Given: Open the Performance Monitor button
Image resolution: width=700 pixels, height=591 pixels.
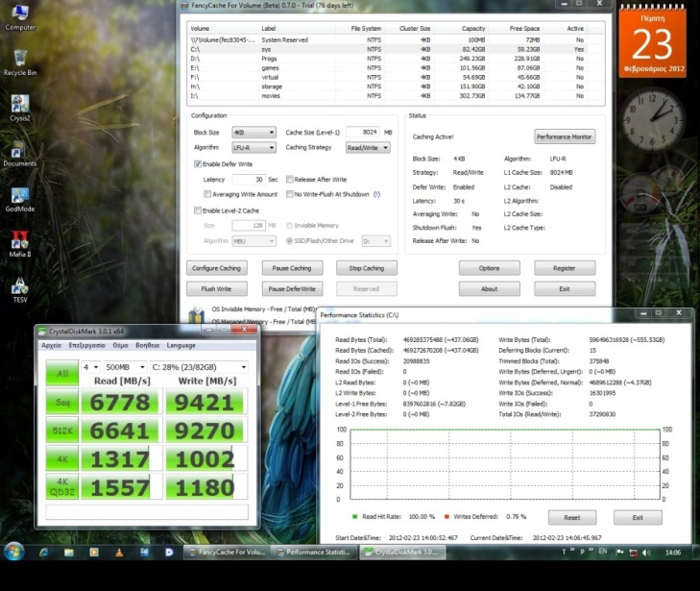Looking at the screenshot, I should 565,136.
